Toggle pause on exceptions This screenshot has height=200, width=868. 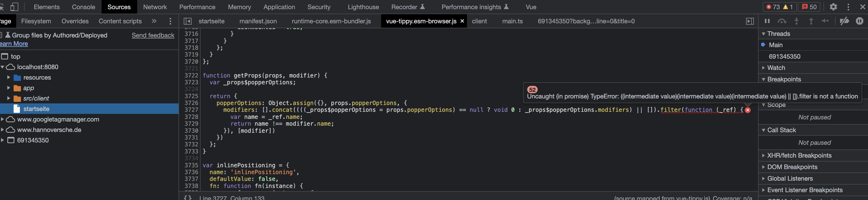tap(860, 21)
